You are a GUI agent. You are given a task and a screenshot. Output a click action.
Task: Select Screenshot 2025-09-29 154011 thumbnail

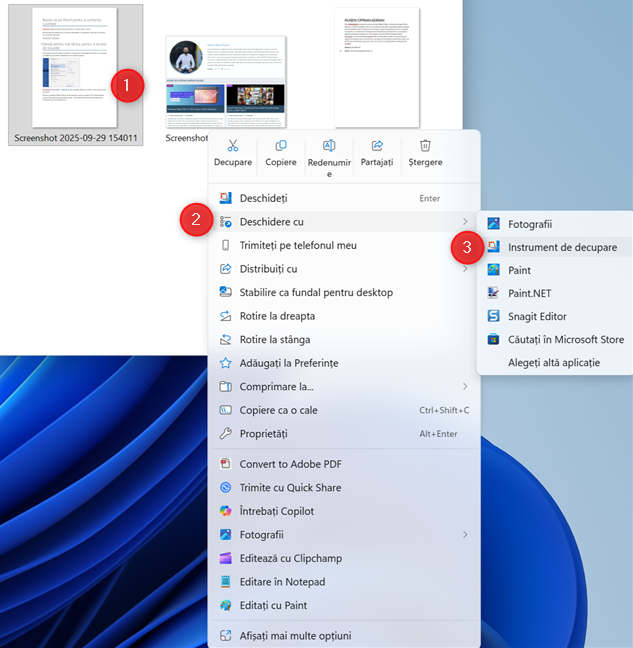pos(75,75)
